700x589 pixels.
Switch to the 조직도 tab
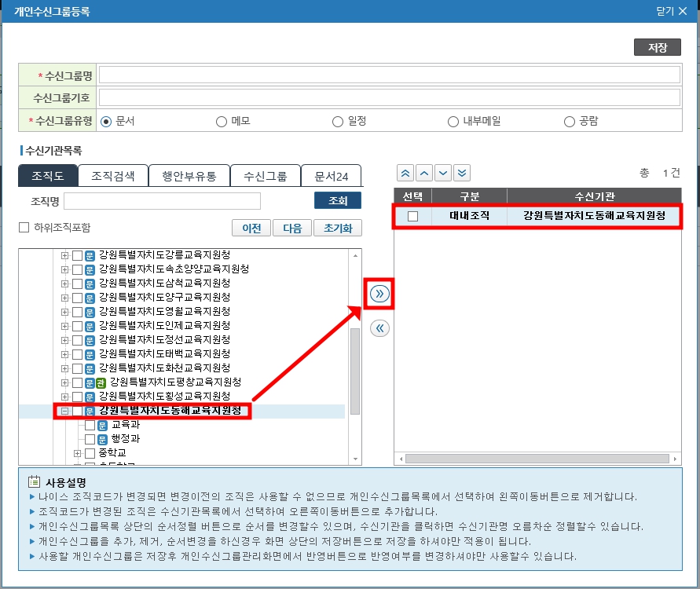pos(48,176)
